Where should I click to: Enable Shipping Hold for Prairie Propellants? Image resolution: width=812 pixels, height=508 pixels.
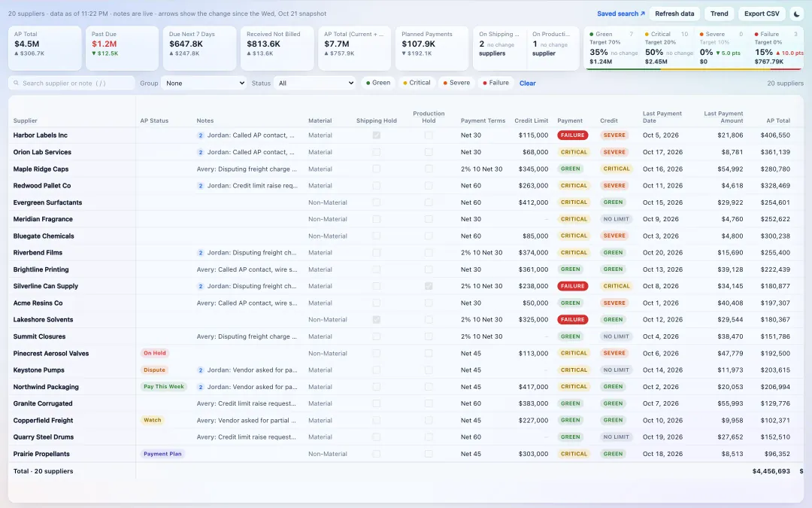coord(377,454)
